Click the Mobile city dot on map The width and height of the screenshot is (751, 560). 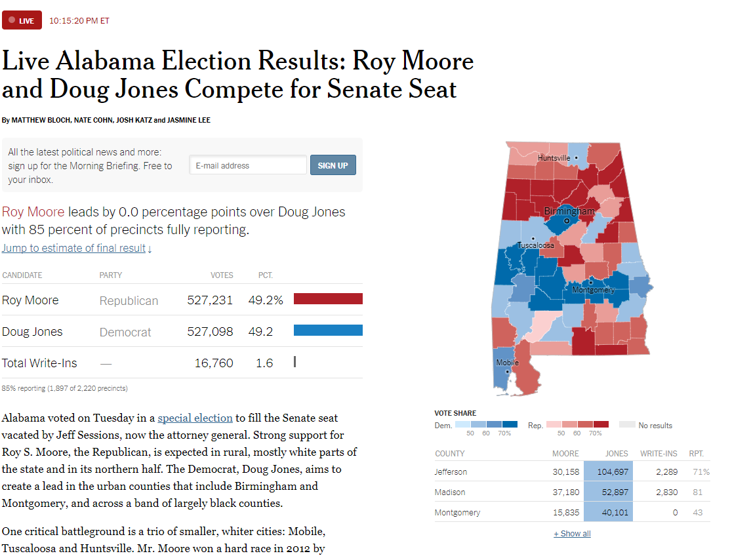coord(508,371)
